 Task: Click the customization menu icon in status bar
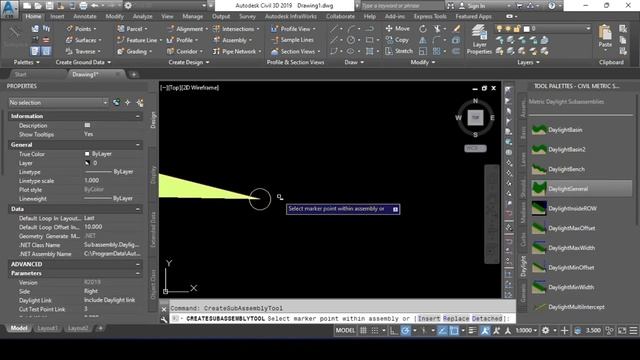tap(633, 330)
